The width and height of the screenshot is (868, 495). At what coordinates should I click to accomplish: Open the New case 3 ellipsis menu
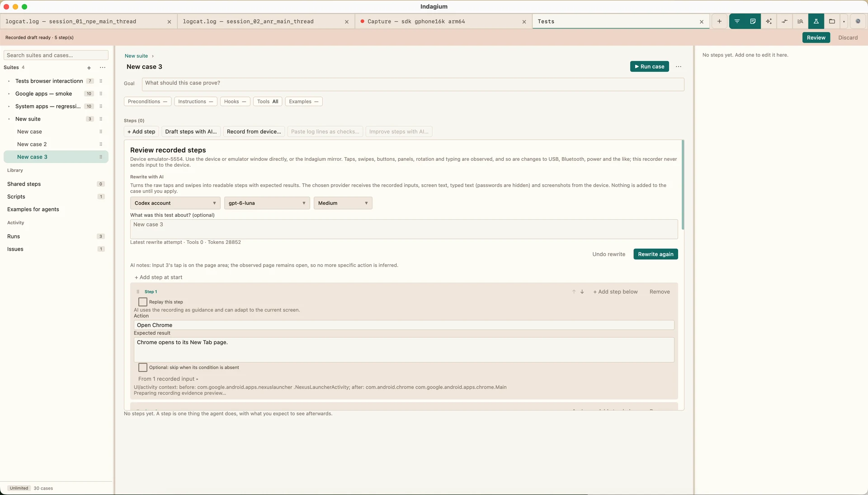tap(679, 66)
